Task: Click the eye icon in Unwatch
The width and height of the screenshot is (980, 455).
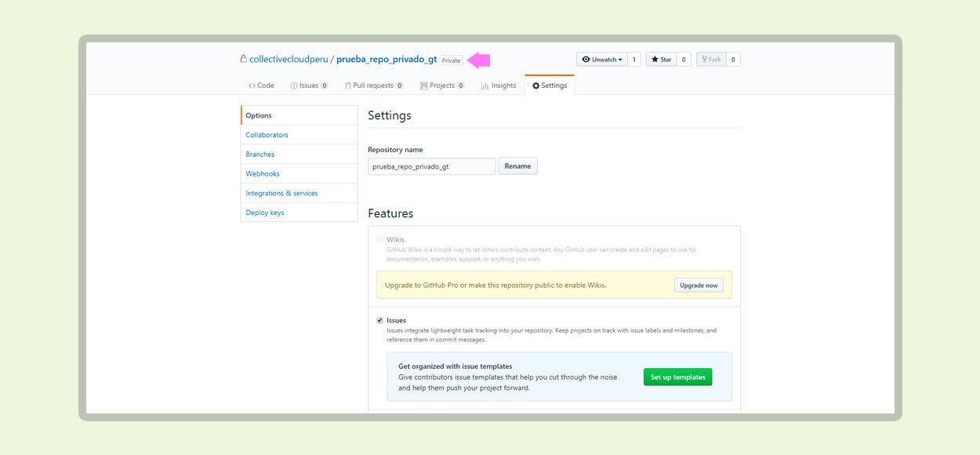Action: 586,60
